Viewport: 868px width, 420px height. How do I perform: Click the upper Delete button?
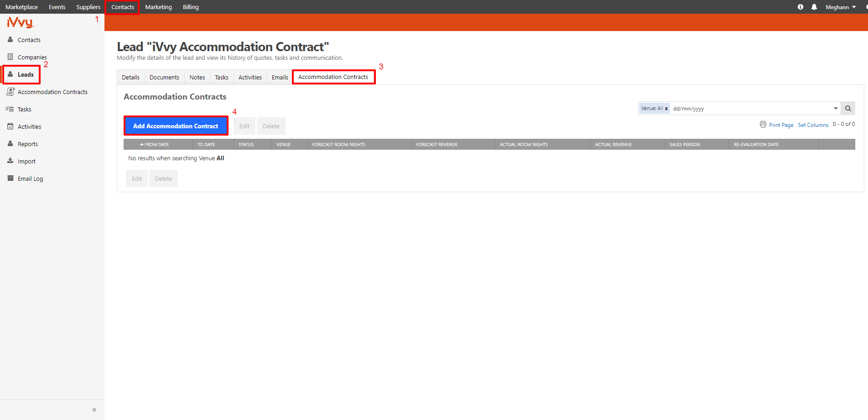click(271, 126)
